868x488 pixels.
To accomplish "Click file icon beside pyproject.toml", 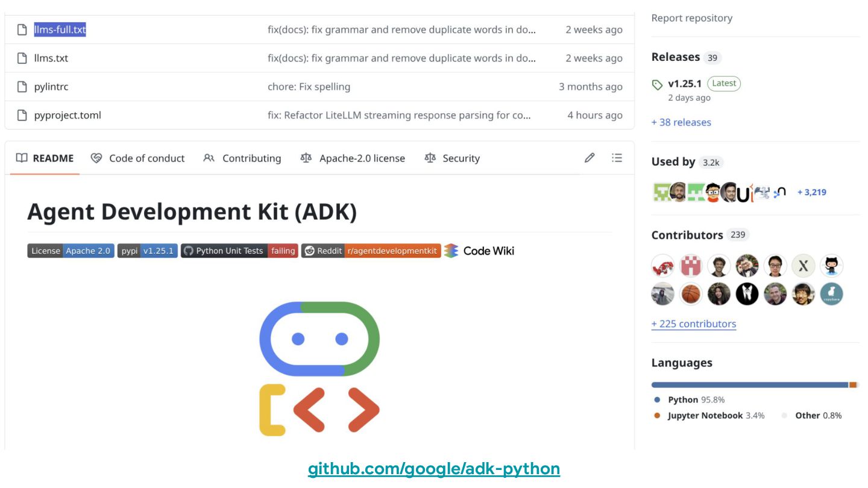I will (22, 115).
